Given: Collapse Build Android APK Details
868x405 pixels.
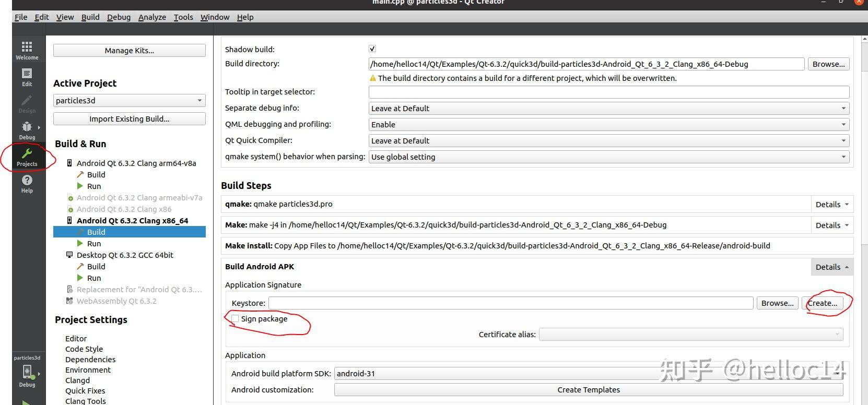Looking at the screenshot, I should (x=831, y=267).
